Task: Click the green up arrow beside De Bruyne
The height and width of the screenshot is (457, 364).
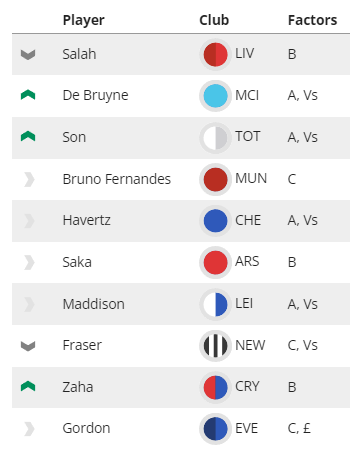Action: click(x=28, y=95)
